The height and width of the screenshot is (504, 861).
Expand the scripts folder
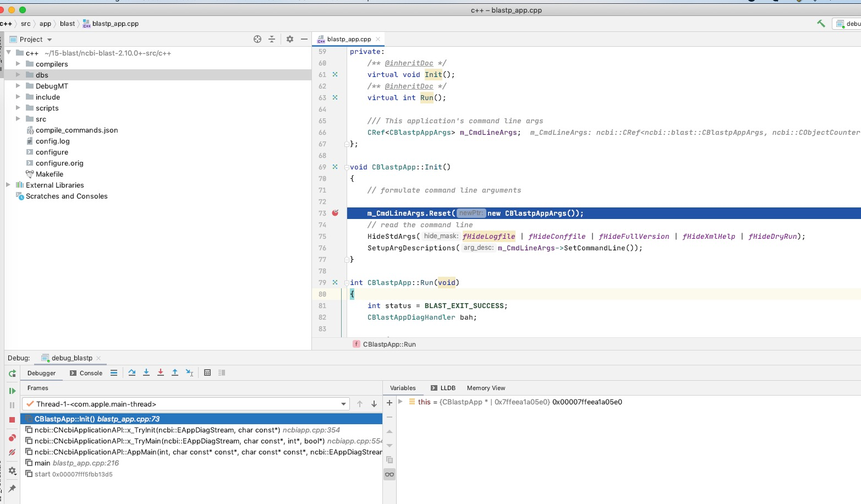coord(18,108)
